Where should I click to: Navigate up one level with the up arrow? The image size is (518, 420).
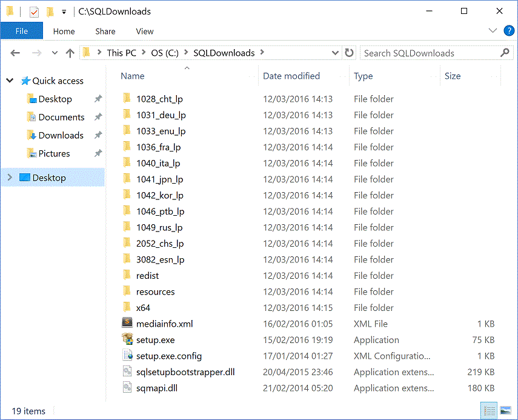(70, 53)
